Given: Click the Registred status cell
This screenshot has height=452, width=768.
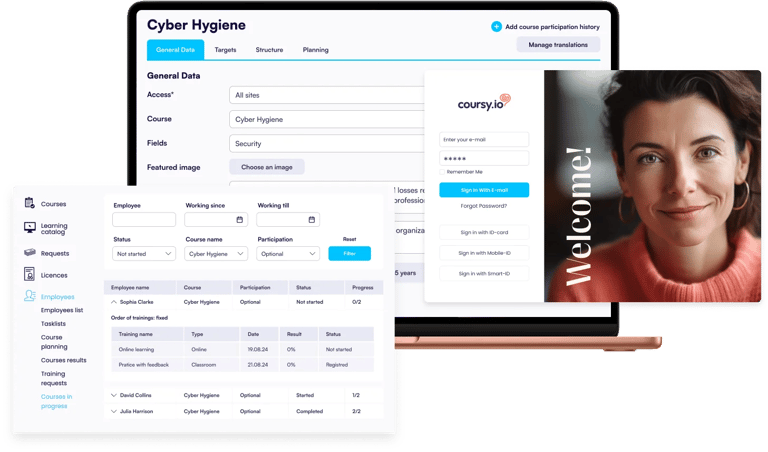Looking at the screenshot, I should click(x=336, y=364).
